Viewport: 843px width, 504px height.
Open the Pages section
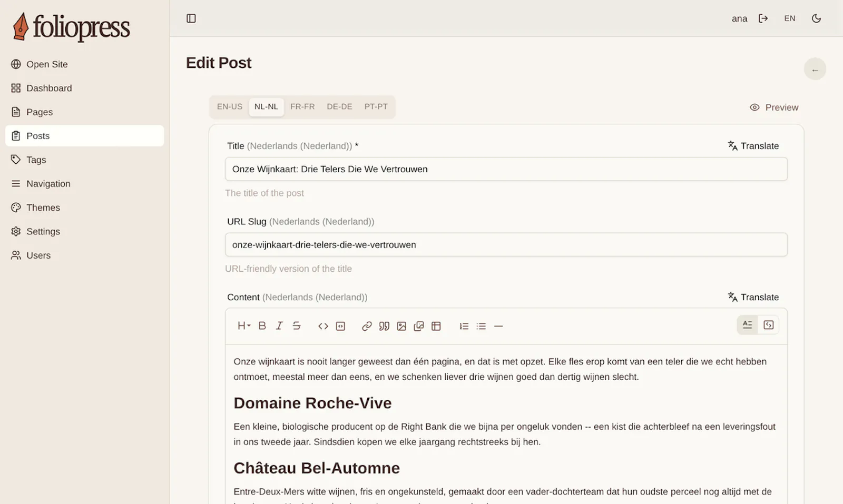click(84, 112)
